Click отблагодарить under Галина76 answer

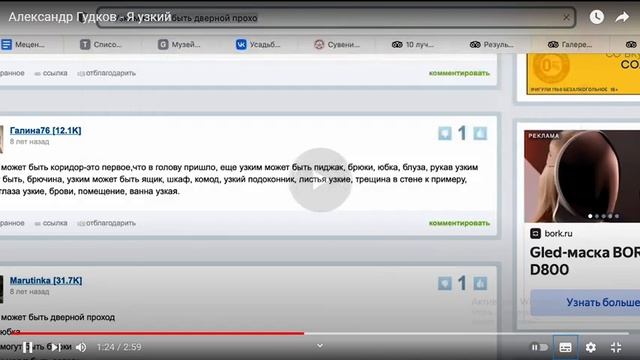pos(107,223)
